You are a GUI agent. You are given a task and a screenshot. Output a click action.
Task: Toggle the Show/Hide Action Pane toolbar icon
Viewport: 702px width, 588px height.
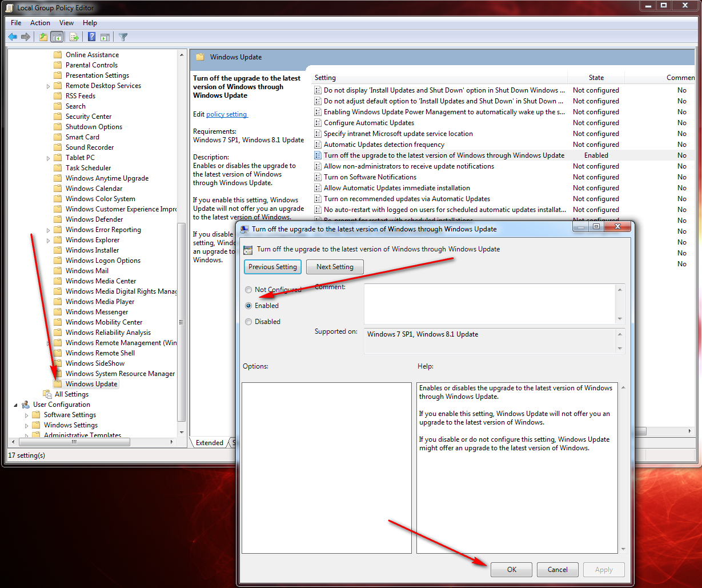pyautogui.click(x=105, y=37)
